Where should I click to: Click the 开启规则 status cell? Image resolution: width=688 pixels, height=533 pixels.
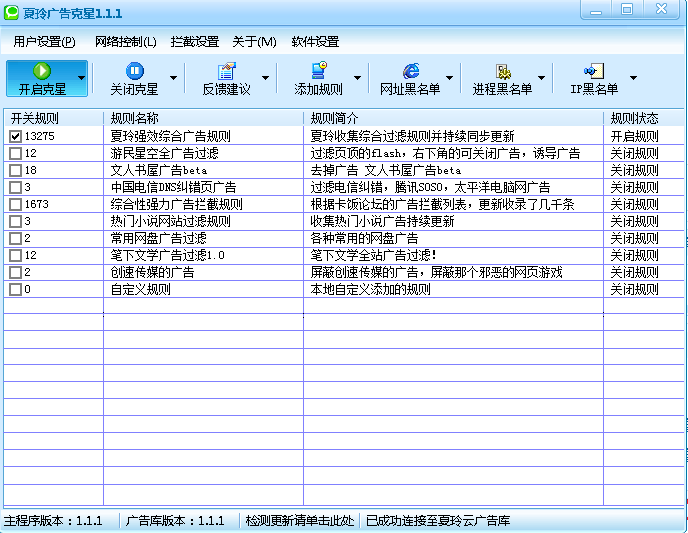pyautogui.click(x=634, y=136)
